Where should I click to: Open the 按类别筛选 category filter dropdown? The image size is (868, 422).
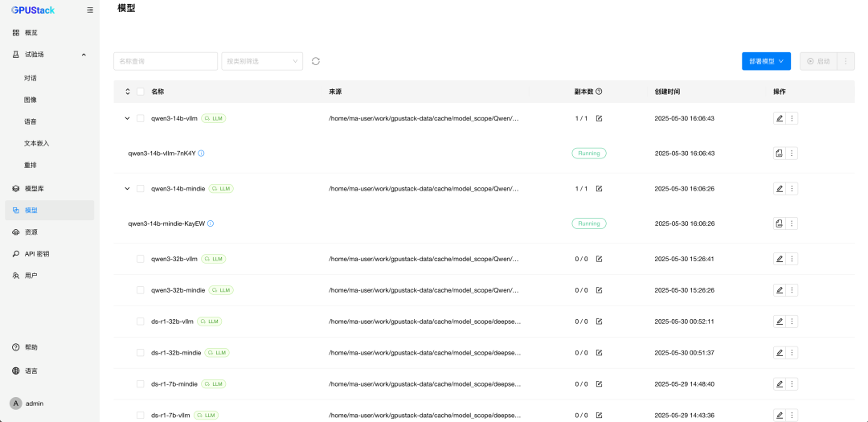point(262,61)
